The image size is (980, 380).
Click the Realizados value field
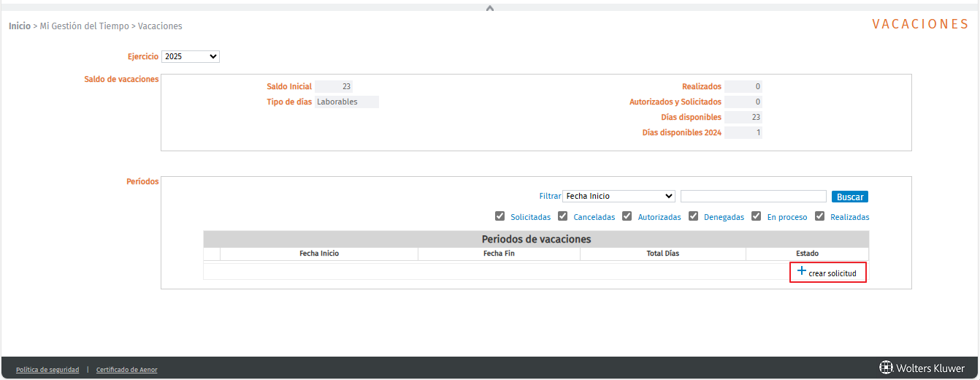[743, 86]
